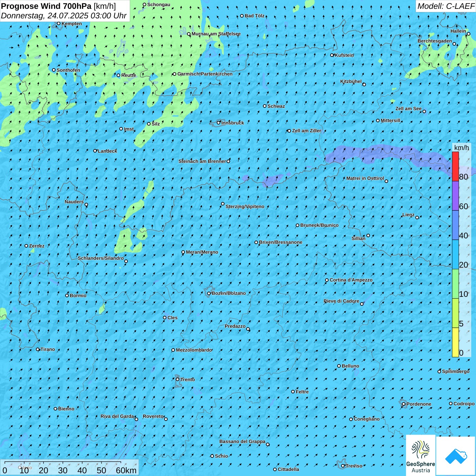476x476 pixels.
Task: Select the Pordenone label
Action: [419, 404]
